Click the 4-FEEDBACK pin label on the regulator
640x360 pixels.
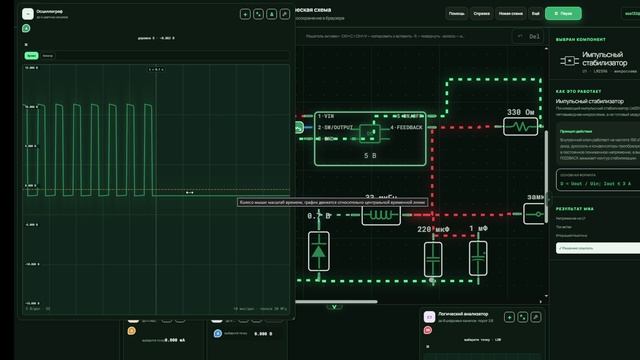(406, 128)
